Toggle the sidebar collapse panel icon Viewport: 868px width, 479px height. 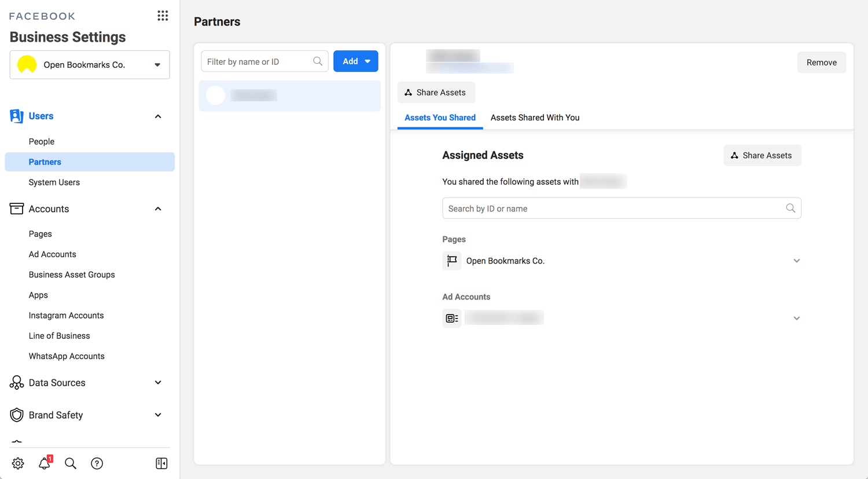click(161, 463)
